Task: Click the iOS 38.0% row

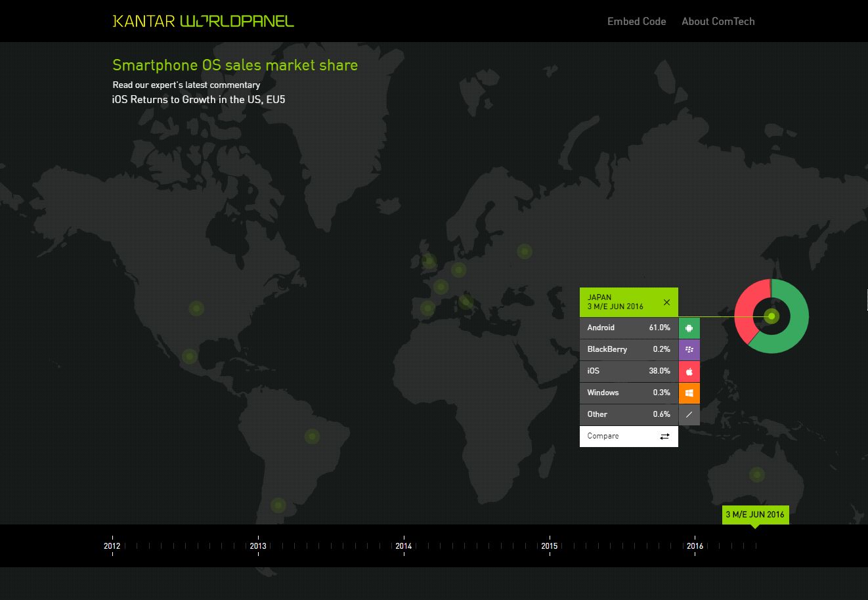Action: (x=629, y=372)
